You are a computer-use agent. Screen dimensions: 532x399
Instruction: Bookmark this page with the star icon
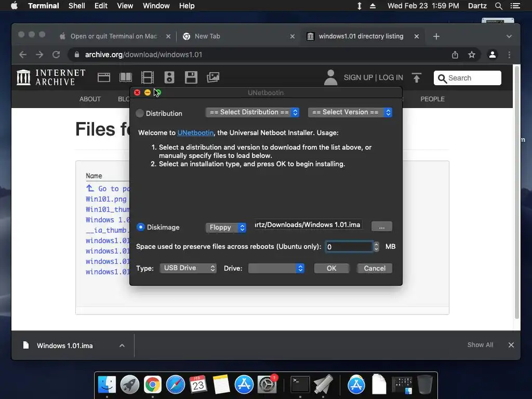pyautogui.click(x=472, y=55)
